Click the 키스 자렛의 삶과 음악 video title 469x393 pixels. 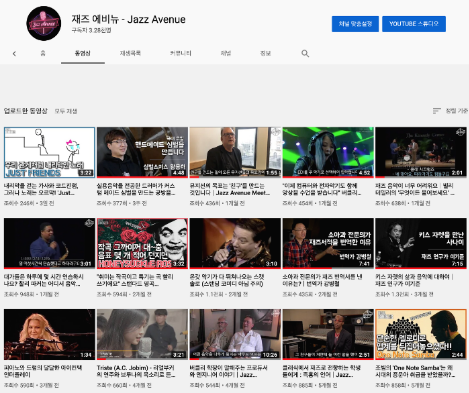point(414,280)
